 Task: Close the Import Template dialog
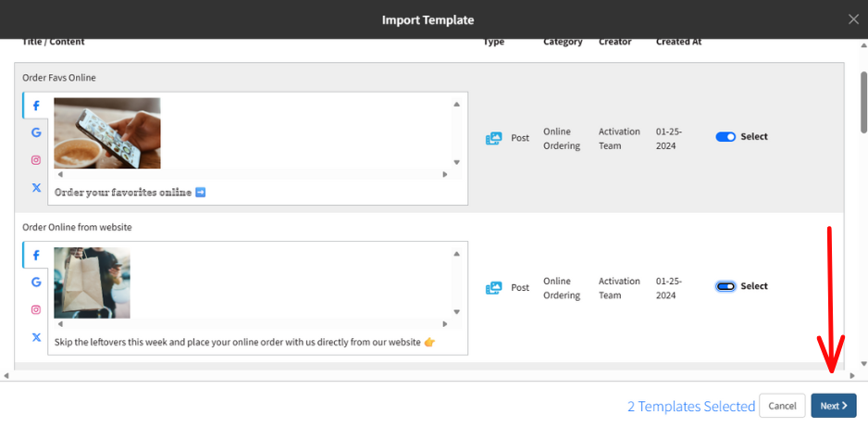click(x=853, y=19)
